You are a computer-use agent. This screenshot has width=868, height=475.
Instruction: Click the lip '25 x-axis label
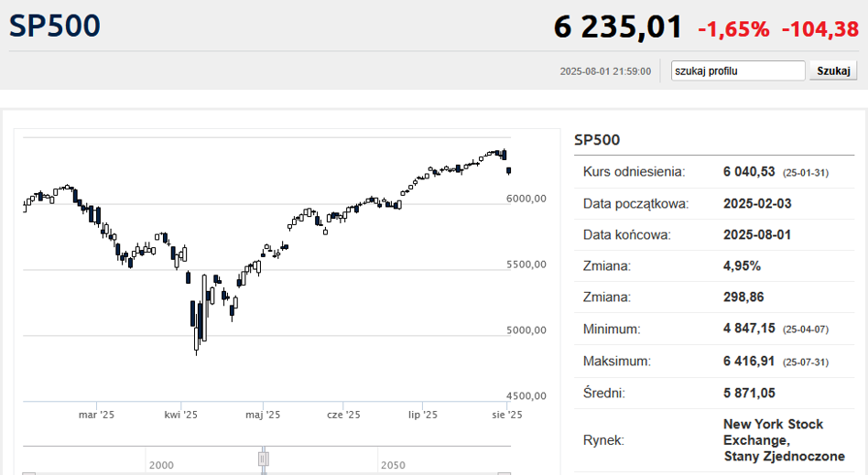(423, 415)
